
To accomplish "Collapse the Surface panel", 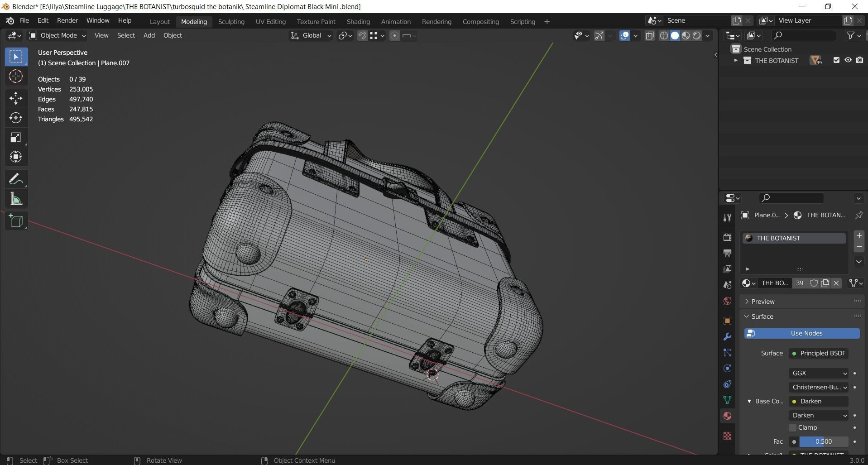I will (x=762, y=316).
